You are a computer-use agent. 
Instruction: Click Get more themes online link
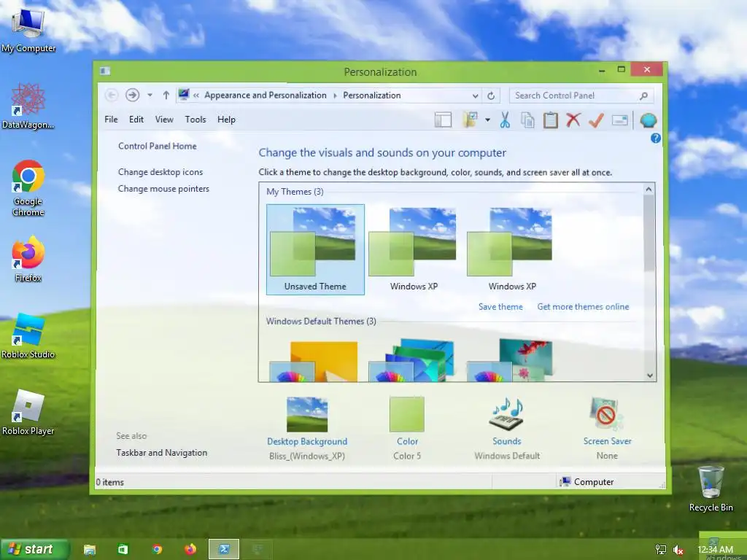coord(583,307)
